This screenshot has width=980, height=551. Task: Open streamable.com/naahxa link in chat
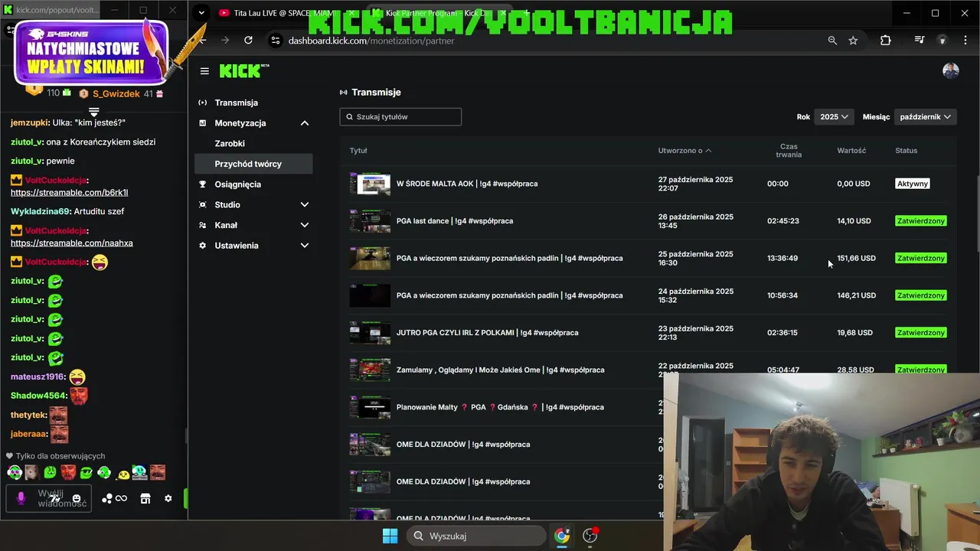pos(72,243)
